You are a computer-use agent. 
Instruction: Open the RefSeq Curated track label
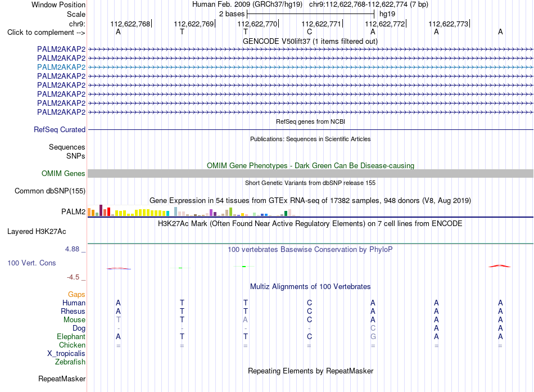(x=60, y=129)
